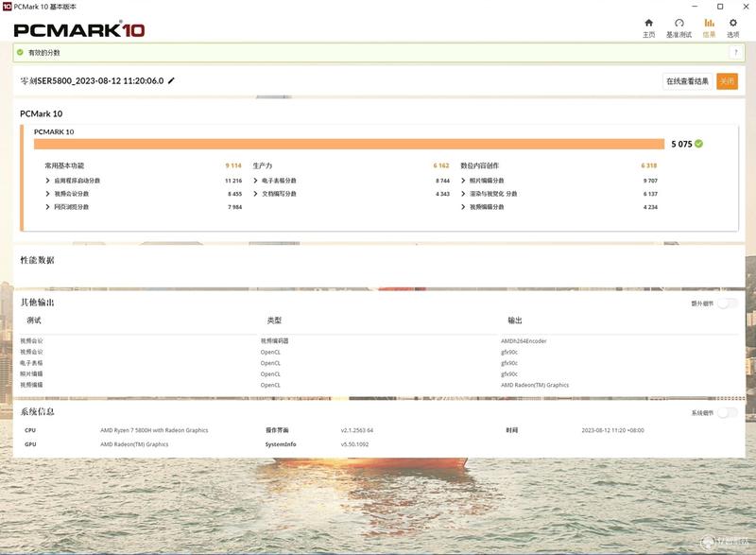Click the question mark help icon
This screenshot has height=555, width=756.
pyautogui.click(x=736, y=52)
